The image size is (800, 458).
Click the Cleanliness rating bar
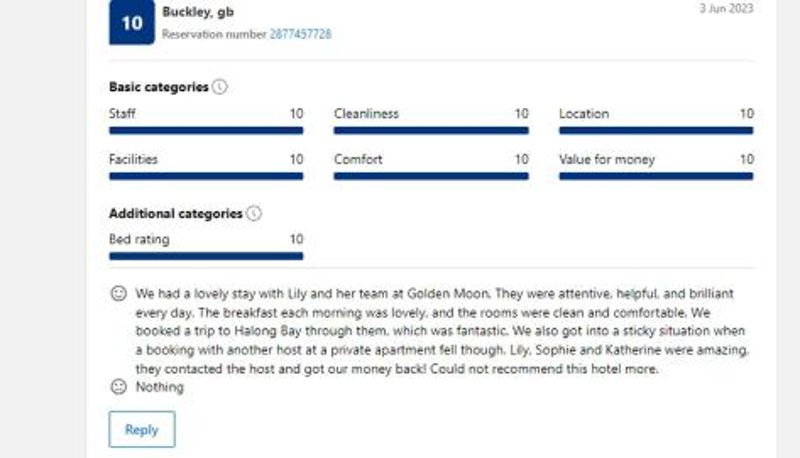click(431, 131)
